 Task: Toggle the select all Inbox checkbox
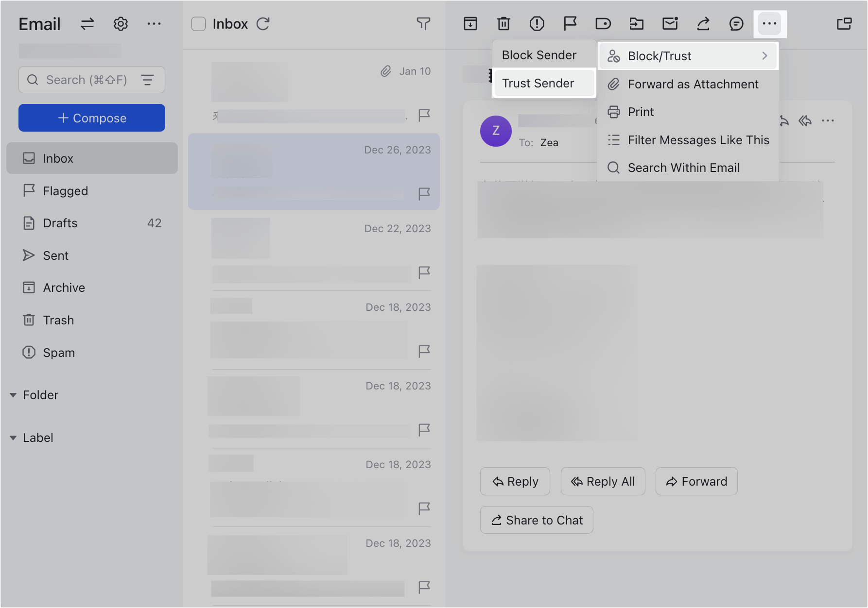[198, 24]
